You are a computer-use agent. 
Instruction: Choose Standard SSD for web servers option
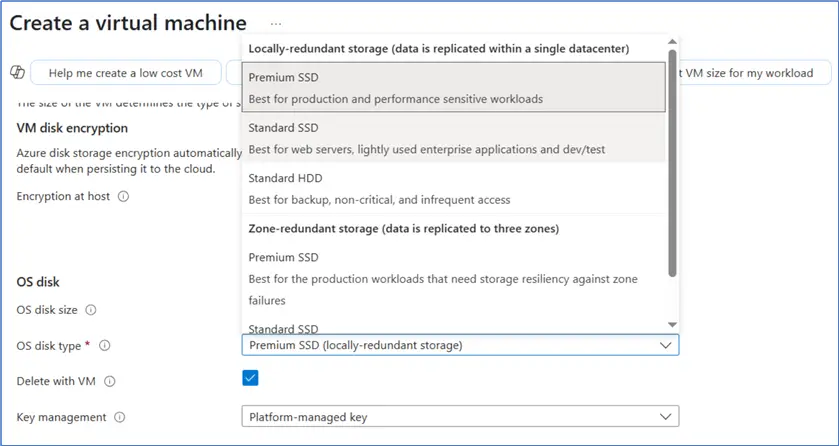(453, 139)
